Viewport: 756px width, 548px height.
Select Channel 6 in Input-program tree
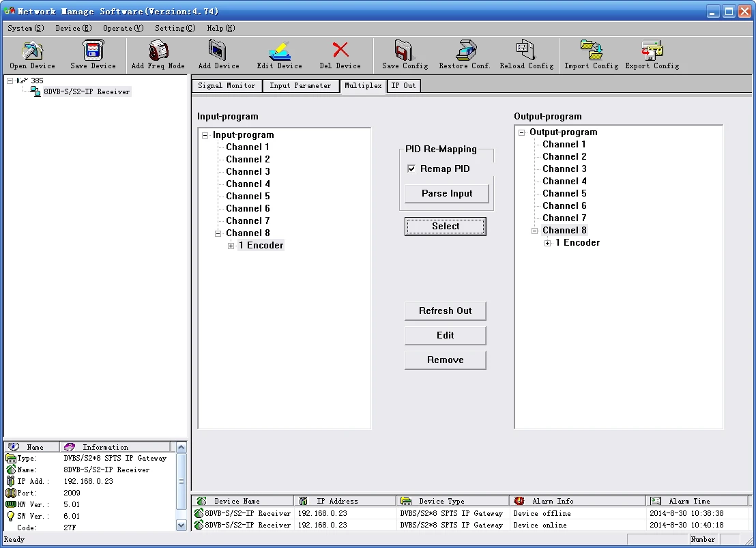pos(248,208)
